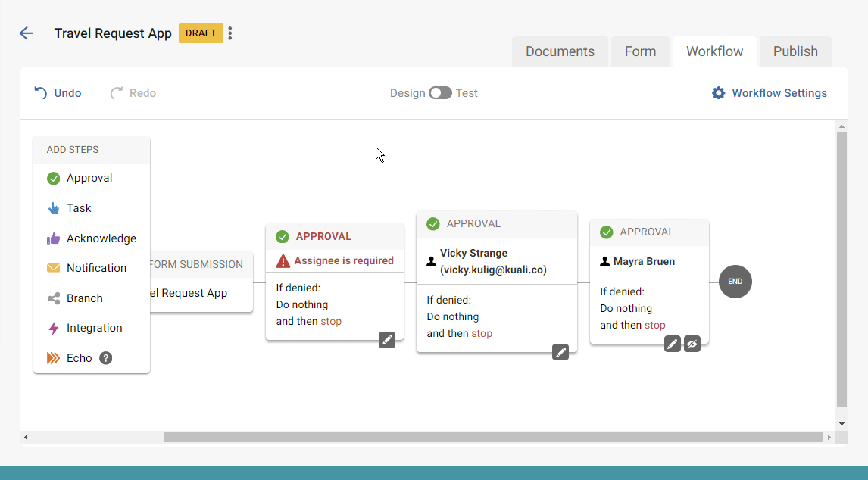The image size is (868, 480).
Task: Toggle the Design/Test mode switch
Action: pyautogui.click(x=440, y=93)
